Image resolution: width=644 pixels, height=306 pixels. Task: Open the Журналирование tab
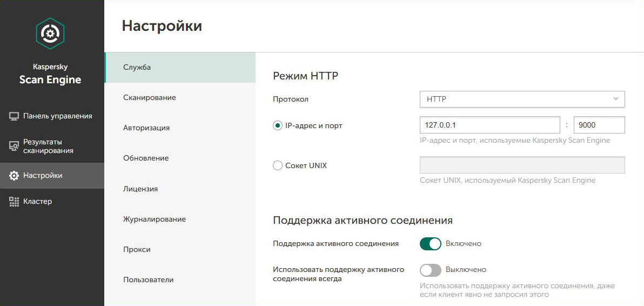[180, 219]
